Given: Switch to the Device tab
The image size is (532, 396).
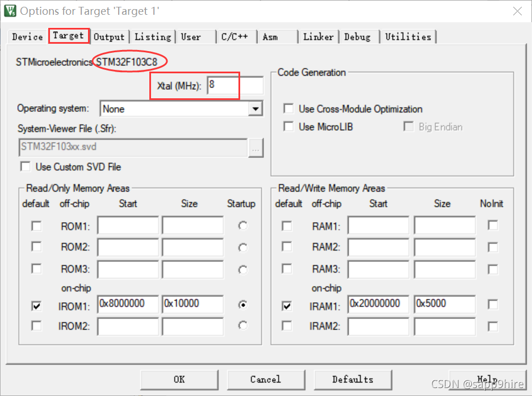Looking at the screenshot, I should point(27,37).
